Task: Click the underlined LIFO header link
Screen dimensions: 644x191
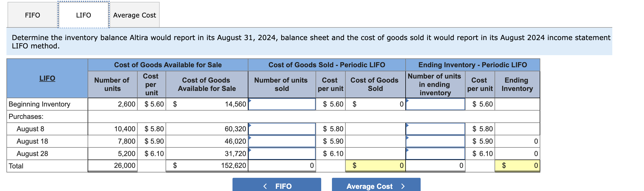Action: pyautogui.click(x=47, y=78)
